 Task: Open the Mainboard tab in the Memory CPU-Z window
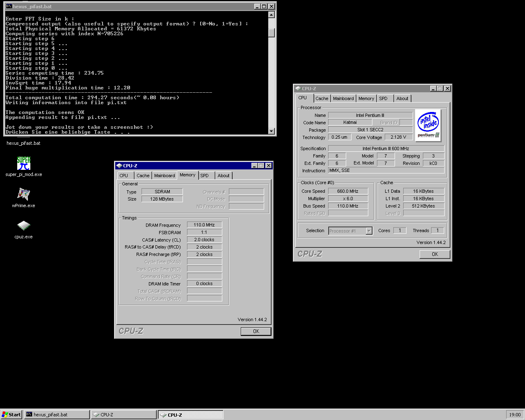164,176
